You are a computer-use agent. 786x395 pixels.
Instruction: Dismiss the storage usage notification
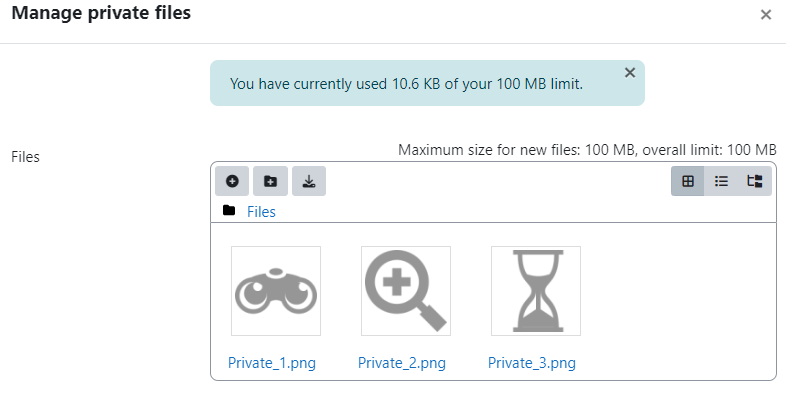pyautogui.click(x=630, y=73)
